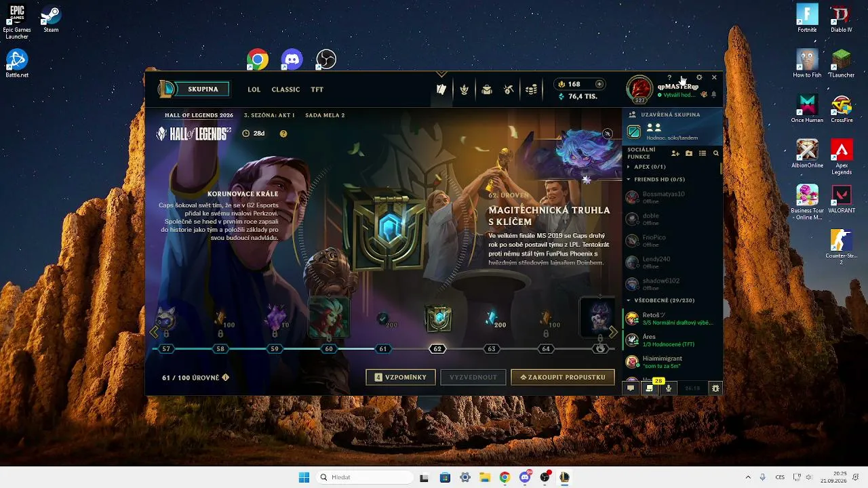Open the Loot briefcase icon
The width and height of the screenshot is (868, 488).
(486, 89)
